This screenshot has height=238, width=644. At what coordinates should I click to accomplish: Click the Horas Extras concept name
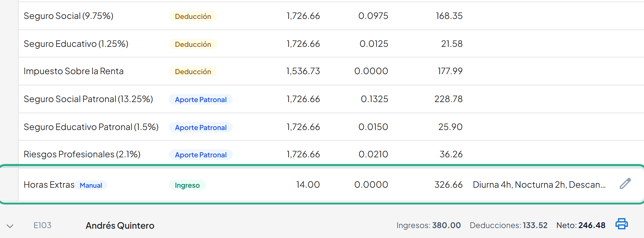pos(49,185)
